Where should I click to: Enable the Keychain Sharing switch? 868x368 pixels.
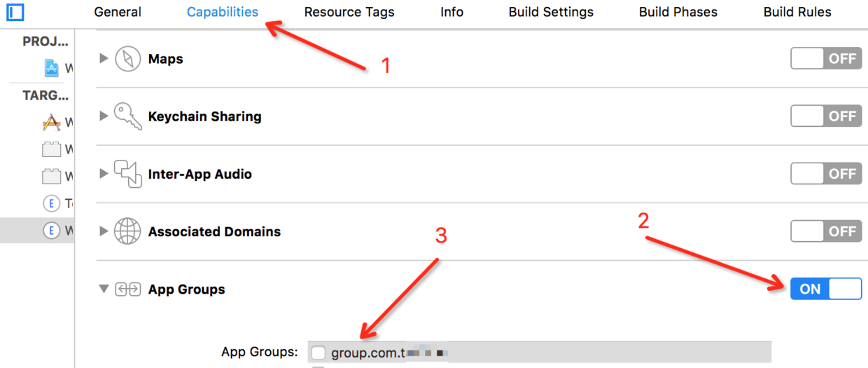pos(826,116)
